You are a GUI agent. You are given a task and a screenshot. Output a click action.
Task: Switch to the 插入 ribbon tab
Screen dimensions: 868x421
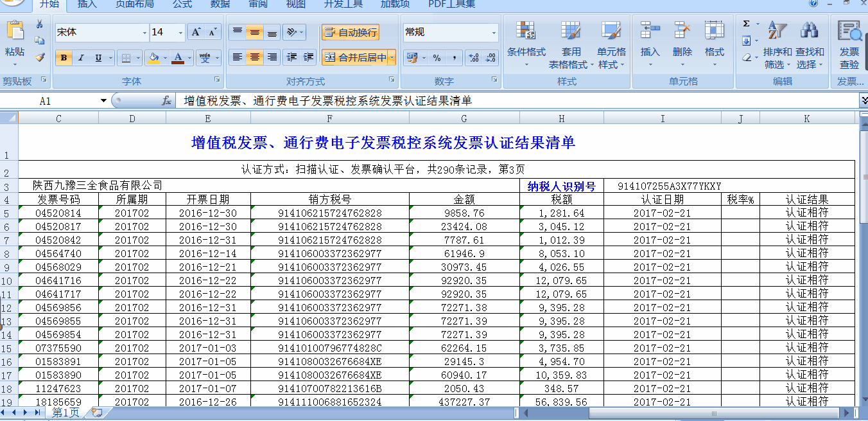tap(87, 4)
